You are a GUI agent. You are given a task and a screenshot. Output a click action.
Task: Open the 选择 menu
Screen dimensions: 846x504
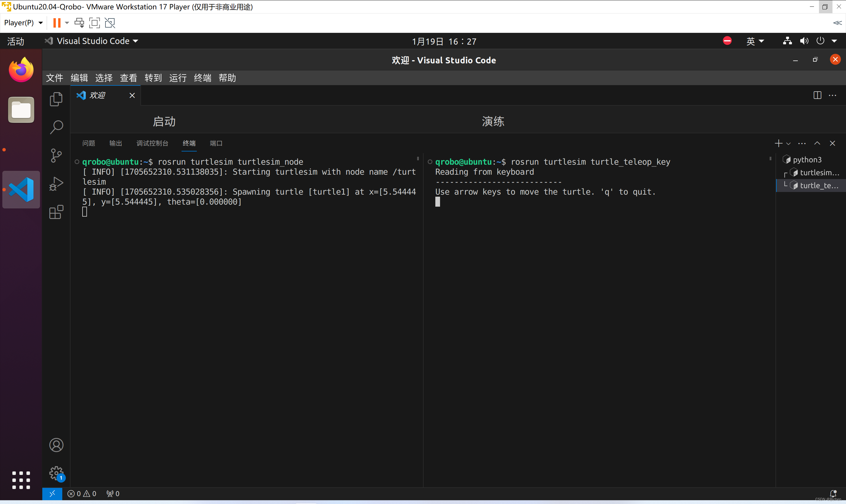104,78
